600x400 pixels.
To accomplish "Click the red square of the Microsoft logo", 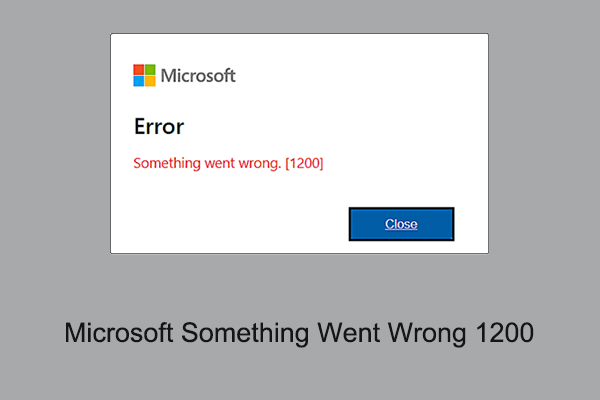I will [139, 70].
